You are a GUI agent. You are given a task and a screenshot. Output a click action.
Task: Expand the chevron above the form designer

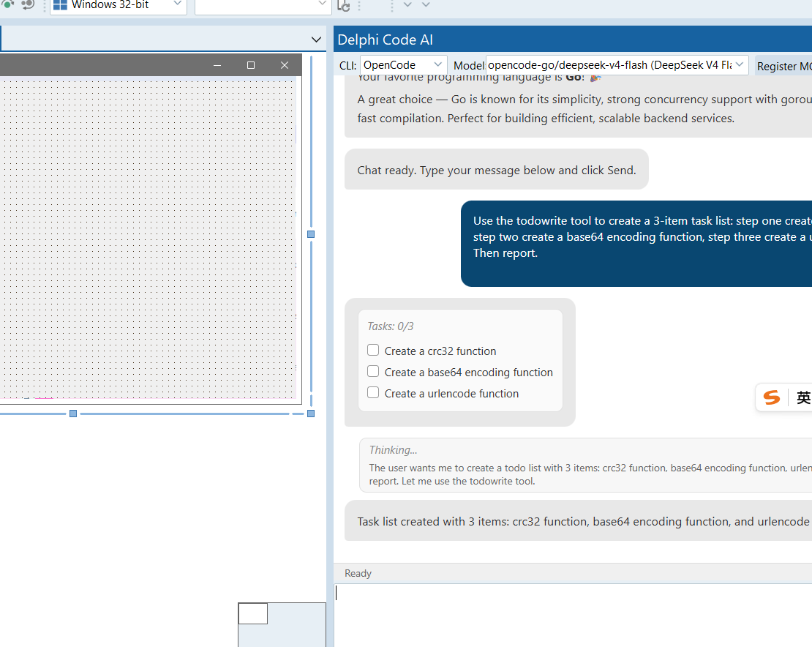[316, 40]
